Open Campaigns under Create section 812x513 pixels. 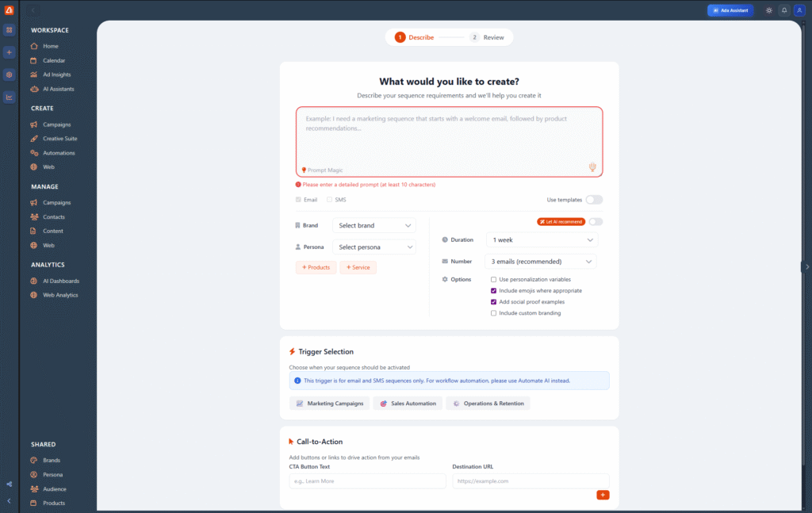[56, 124]
